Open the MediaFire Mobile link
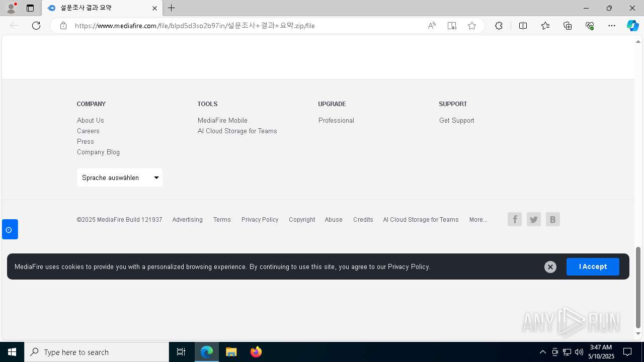This screenshot has width=644, height=362. [222, 120]
